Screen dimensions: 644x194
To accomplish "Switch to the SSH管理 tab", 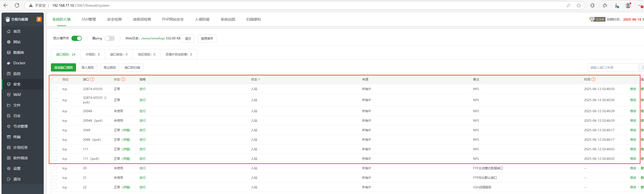I will pyautogui.click(x=89, y=19).
